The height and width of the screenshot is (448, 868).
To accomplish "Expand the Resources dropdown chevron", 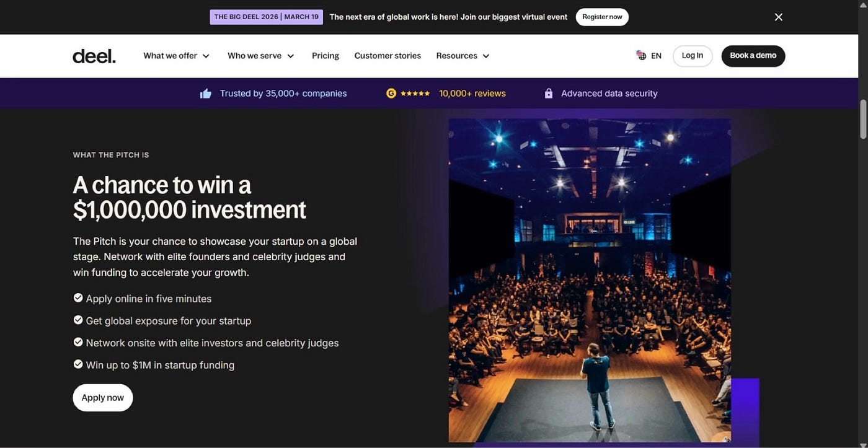I will [x=486, y=56].
